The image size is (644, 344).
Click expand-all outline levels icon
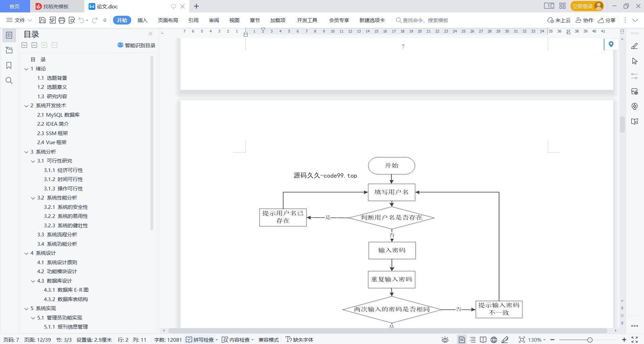click(x=24, y=45)
